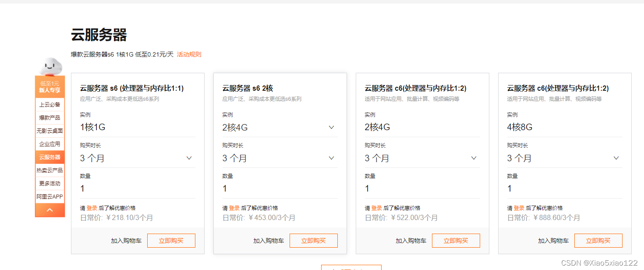Buy the s6 1核1G server with 立即购买
Image resolution: width=644 pixels, height=270 pixels.
coord(171,241)
